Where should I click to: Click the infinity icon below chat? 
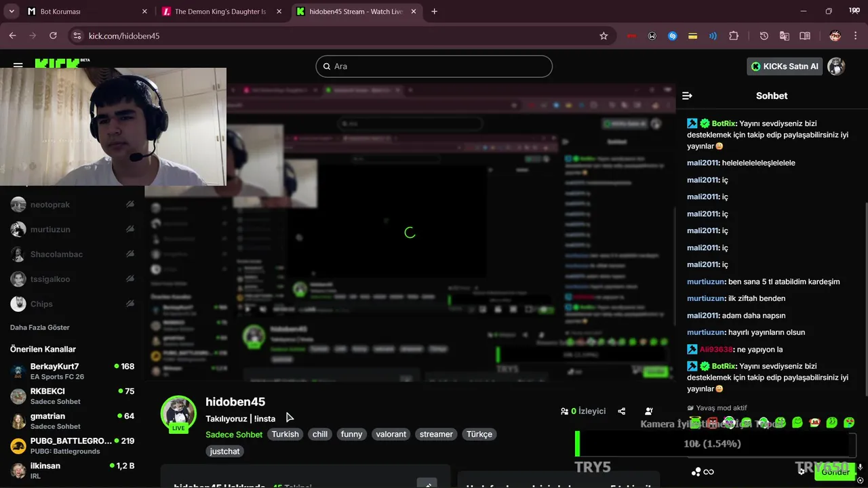pyautogui.click(x=709, y=472)
